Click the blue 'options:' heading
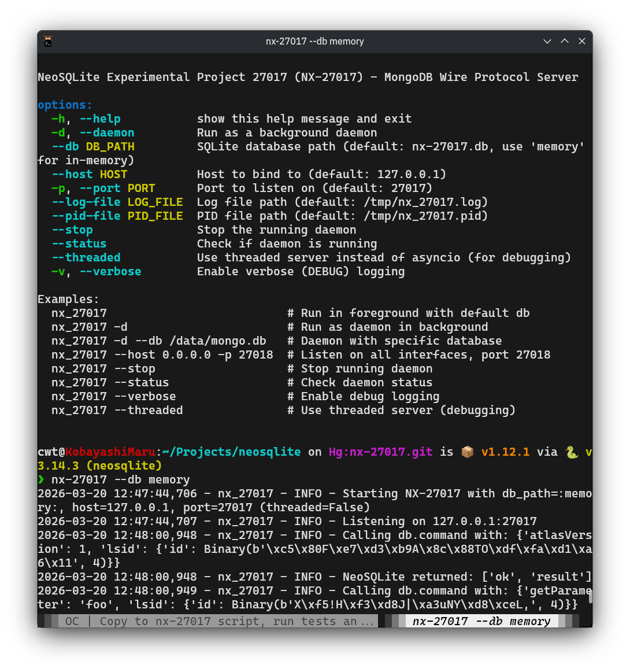This screenshot has height=672, width=630. pyautogui.click(x=65, y=105)
